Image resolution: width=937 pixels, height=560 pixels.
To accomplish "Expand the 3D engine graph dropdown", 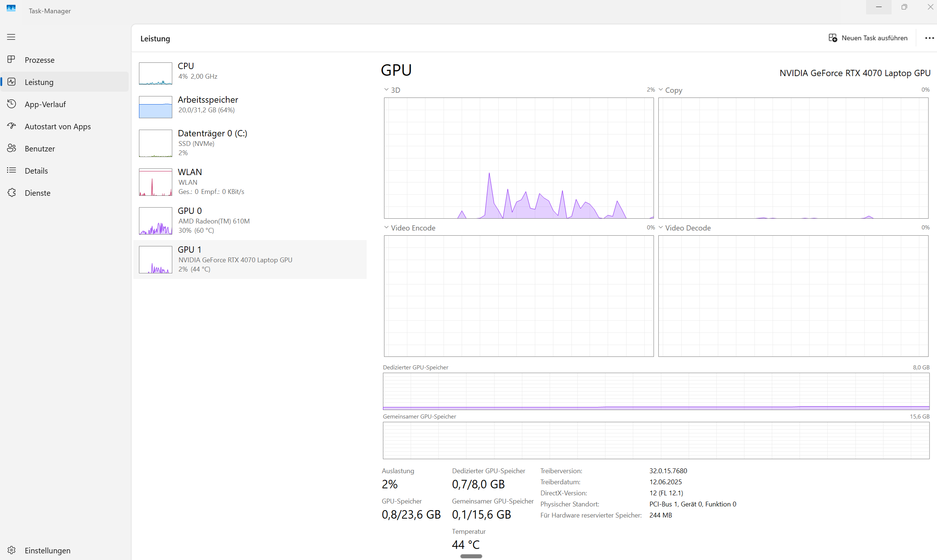I will click(x=387, y=90).
